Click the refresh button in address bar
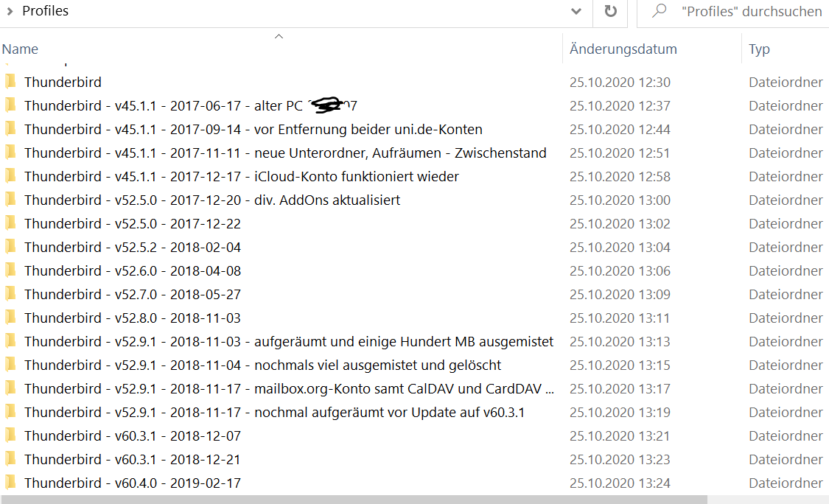The image size is (829, 504). pos(610,11)
